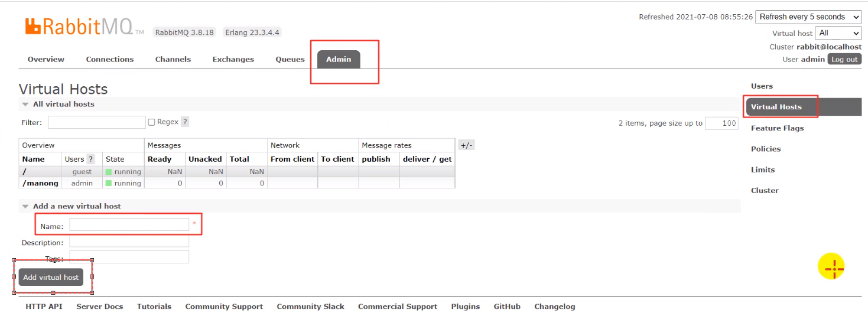
Task: Toggle the Regex filter checkbox
Action: (152, 122)
